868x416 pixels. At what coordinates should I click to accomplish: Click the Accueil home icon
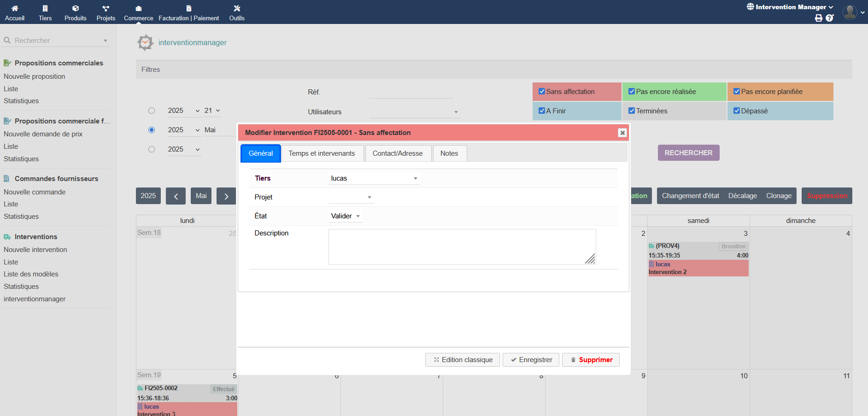15,8
